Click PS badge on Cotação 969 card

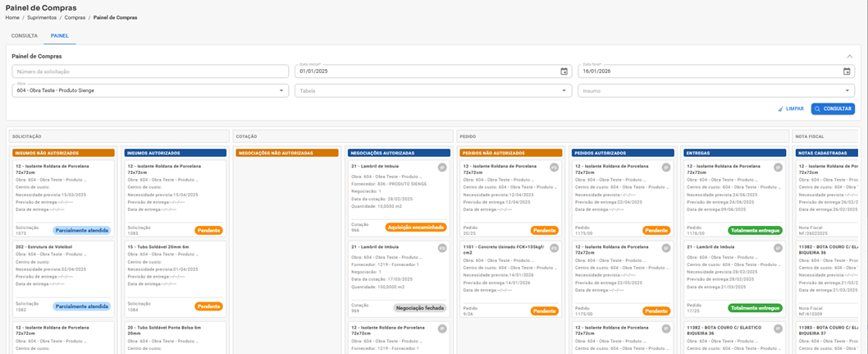click(442, 248)
